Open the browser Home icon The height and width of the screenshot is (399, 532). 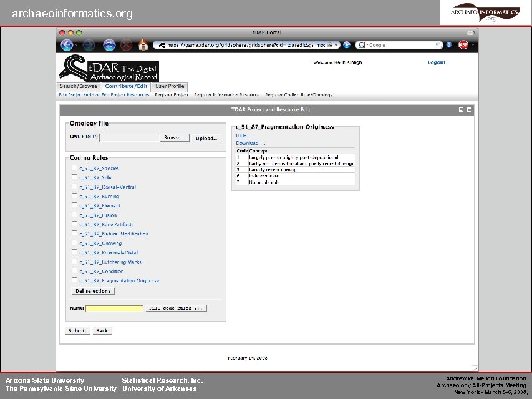pos(143,44)
